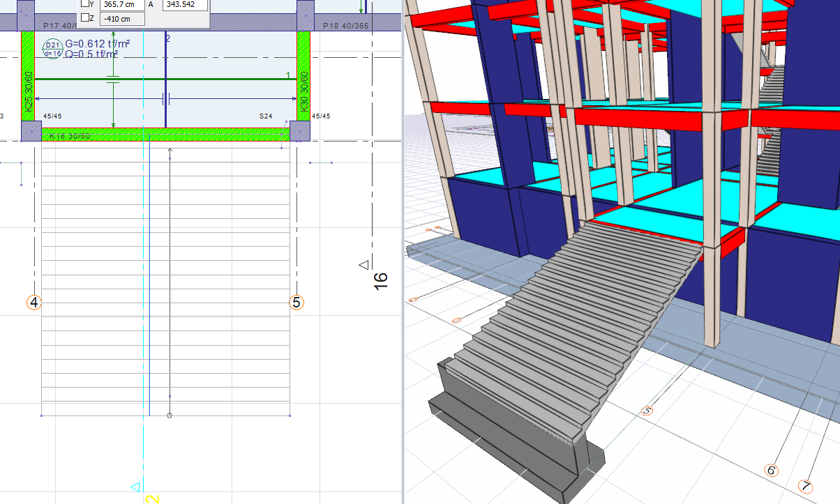Select the P18 40/365 wall label
Viewport: 840px width, 504px height.
(x=346, y=26)
